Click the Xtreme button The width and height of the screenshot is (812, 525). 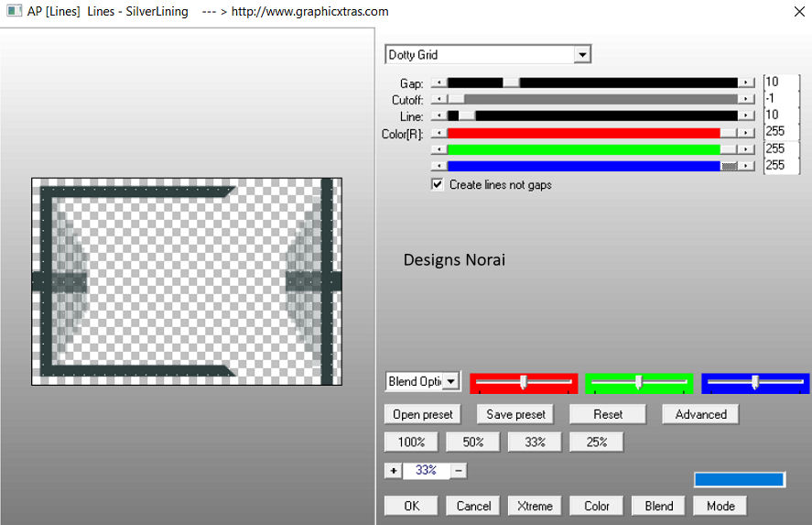(x=535, y=506)
